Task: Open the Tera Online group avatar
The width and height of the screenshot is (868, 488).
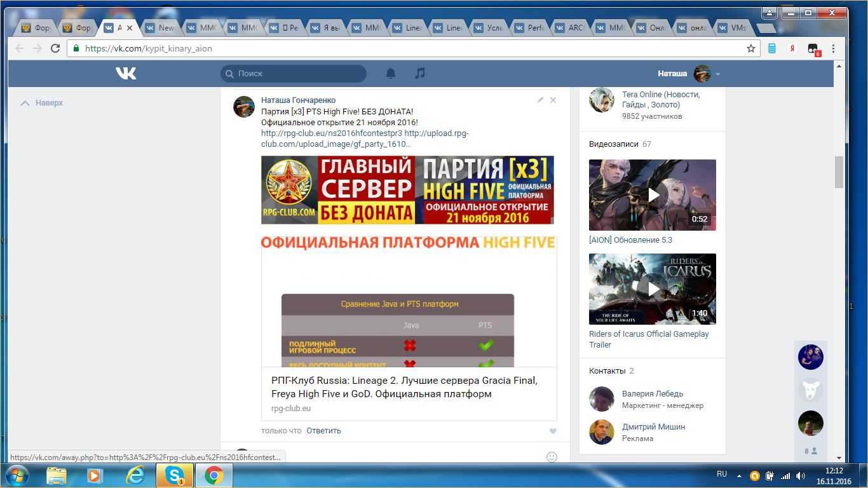Action: click(602, 100)
